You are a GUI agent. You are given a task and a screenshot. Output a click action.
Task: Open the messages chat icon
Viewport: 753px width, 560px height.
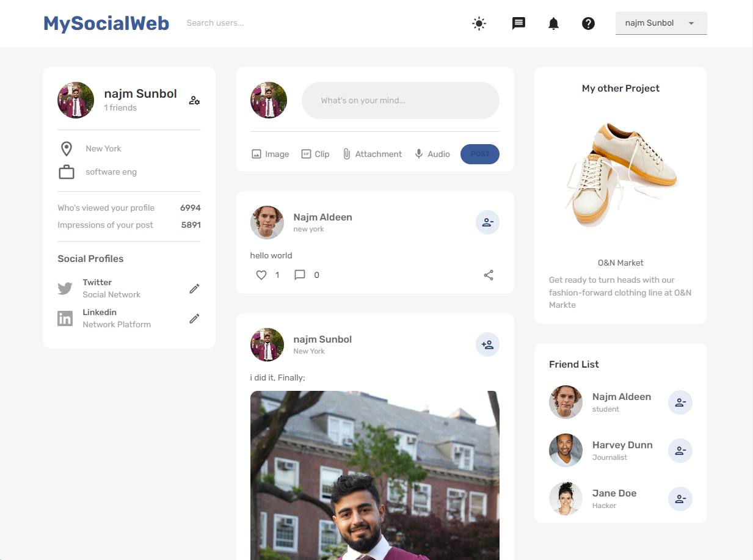[x=518, y=24]
